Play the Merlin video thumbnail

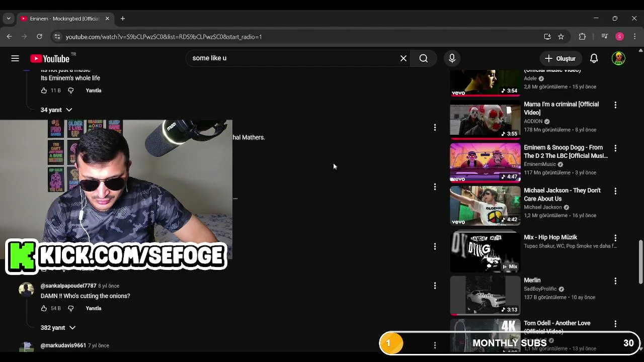pos(485,295)
